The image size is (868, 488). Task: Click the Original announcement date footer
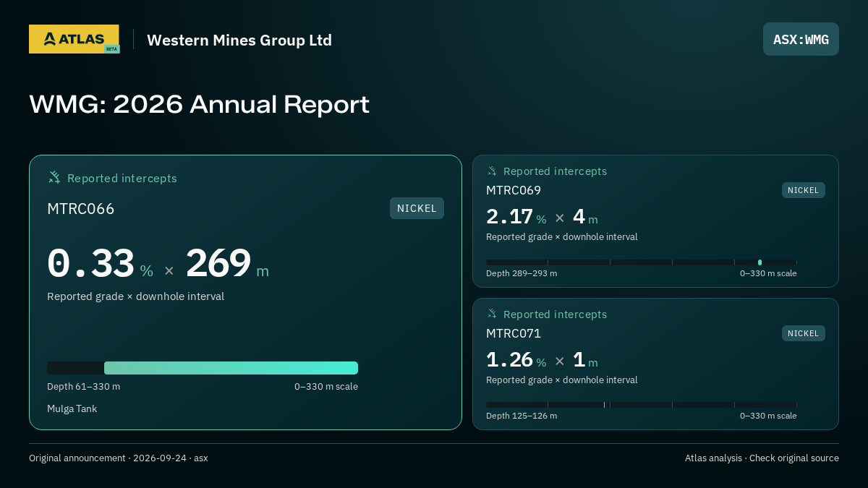click(x=119, y=458)
